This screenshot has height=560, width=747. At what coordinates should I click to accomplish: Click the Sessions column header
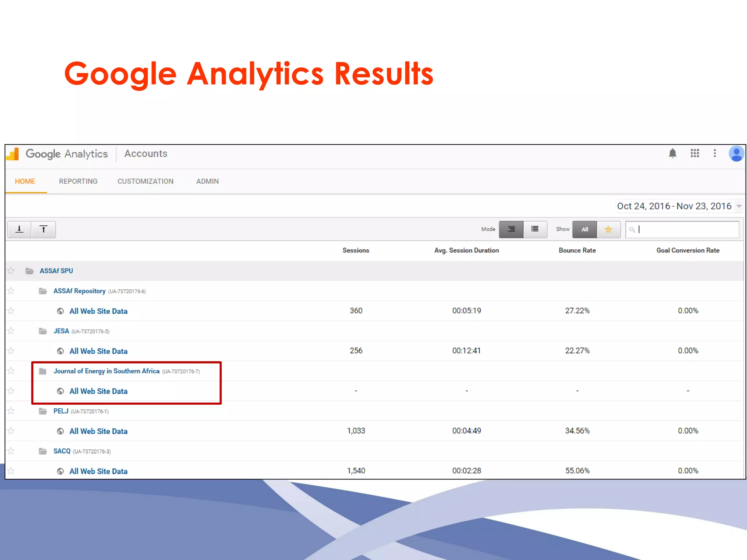[356, 250]
